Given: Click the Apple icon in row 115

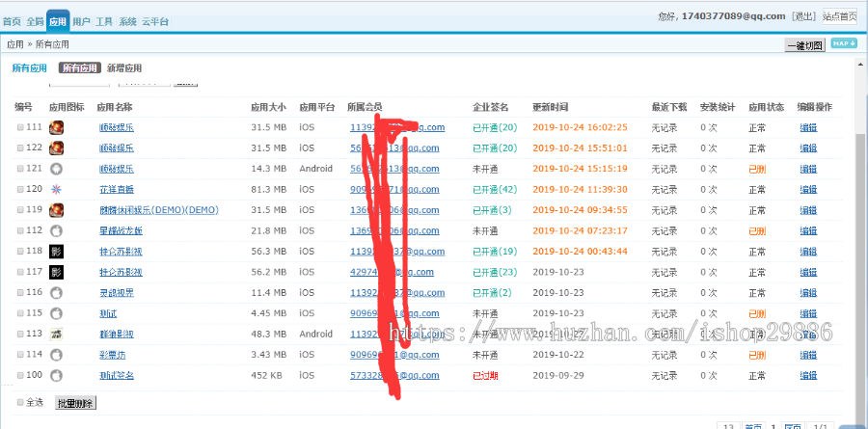Looking at the screenshot, I should 57,313.
